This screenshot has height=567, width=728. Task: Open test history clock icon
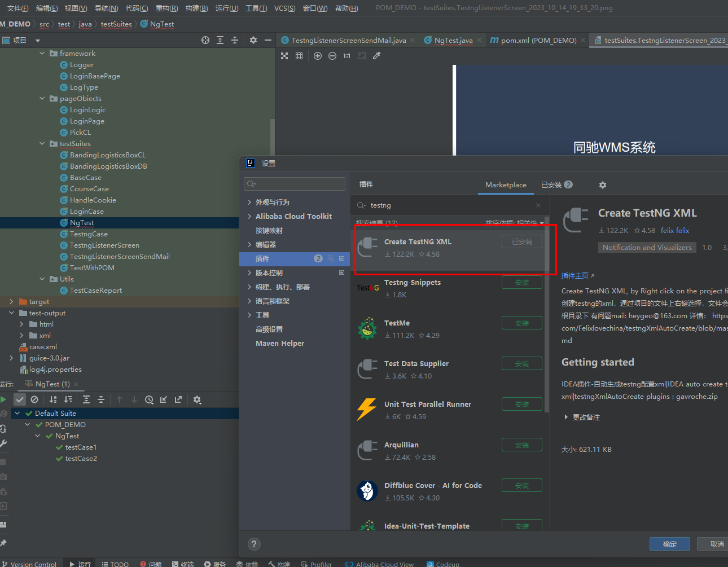pyautogui.click(x=149, y=399)
